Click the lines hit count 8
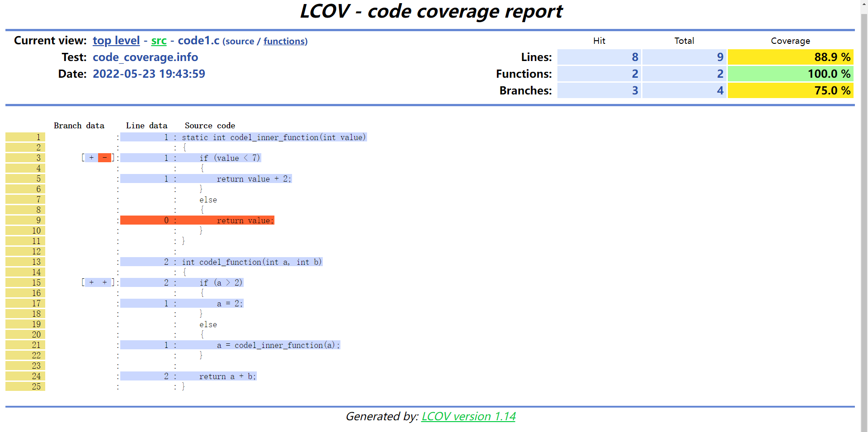868x432 pixels. [599, 57]
